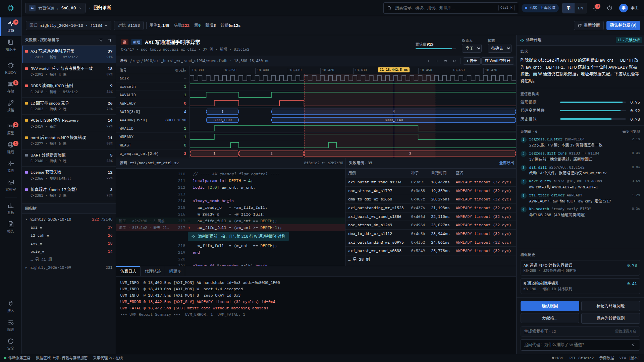Viewport: 644px width, 362px height.
Task: Open the notifications bell
Action: coord(596,8)
